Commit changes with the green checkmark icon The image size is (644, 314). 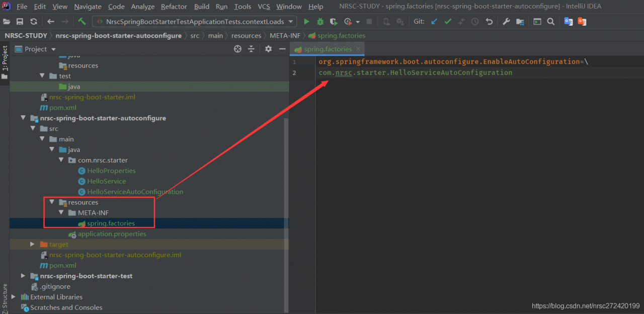447,22
